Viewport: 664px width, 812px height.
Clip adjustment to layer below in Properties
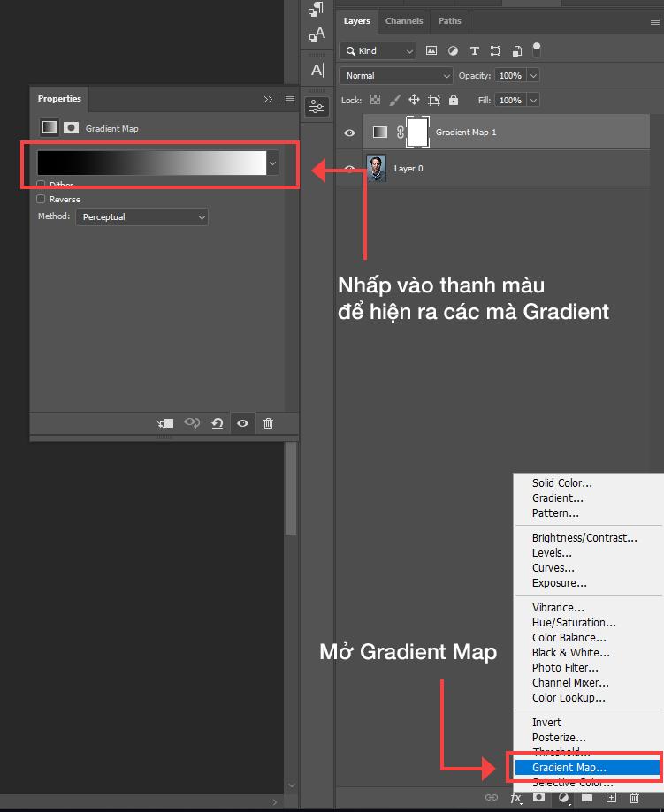pyautogui.click(x=166, y=423)
